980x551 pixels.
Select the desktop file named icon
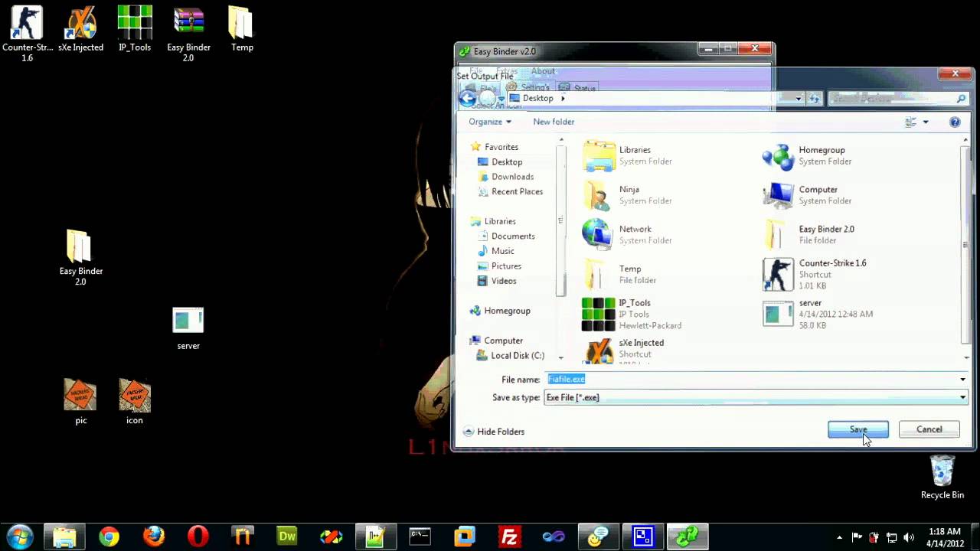(135, 402)
